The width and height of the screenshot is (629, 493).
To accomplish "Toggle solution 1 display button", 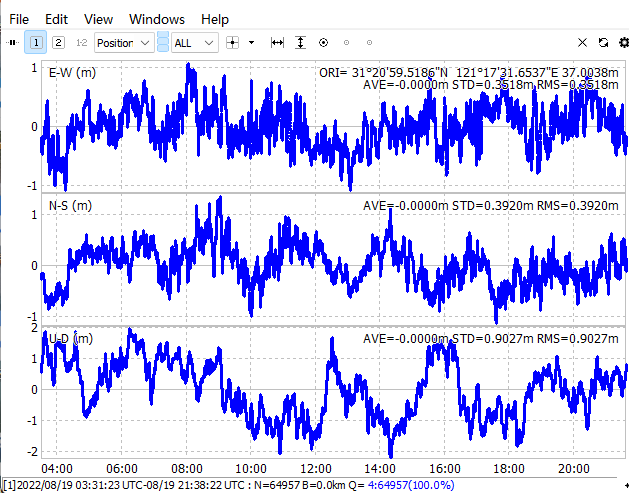I will coord(36,43).
